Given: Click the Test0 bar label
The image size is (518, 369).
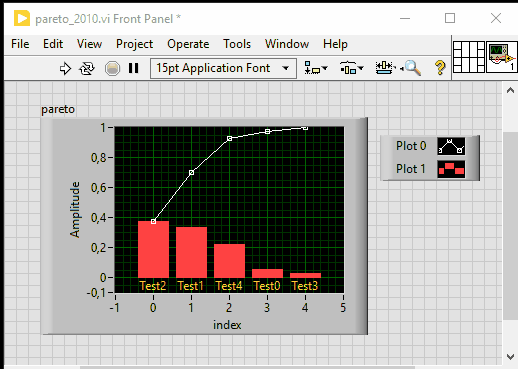Looking at the screenshot, I should [x=267, y=286].
